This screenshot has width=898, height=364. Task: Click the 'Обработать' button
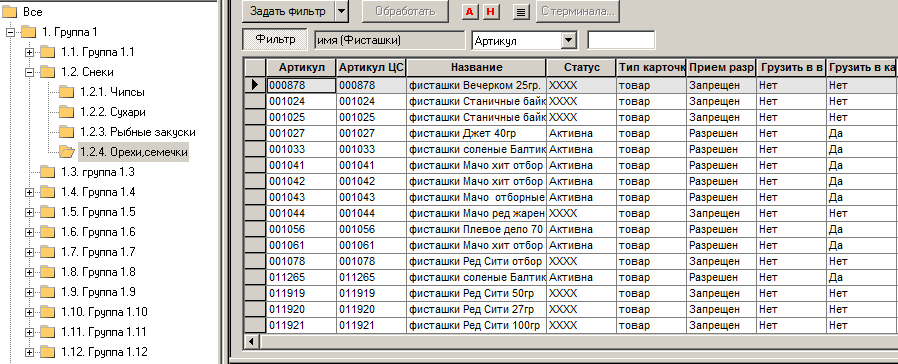(405, 11)
